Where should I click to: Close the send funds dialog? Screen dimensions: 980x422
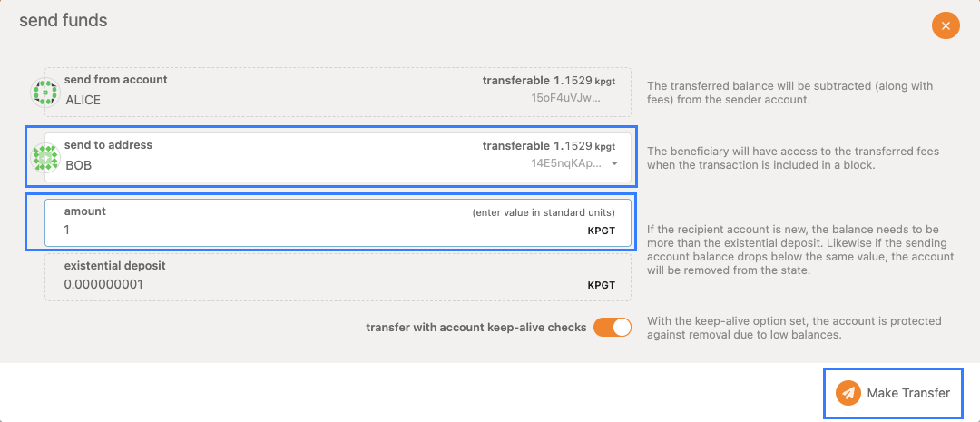946,25
